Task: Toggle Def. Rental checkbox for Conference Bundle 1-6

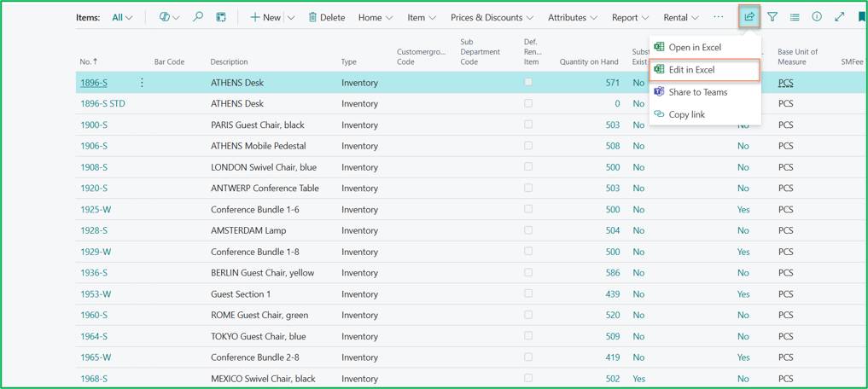Action: point(528,209)
